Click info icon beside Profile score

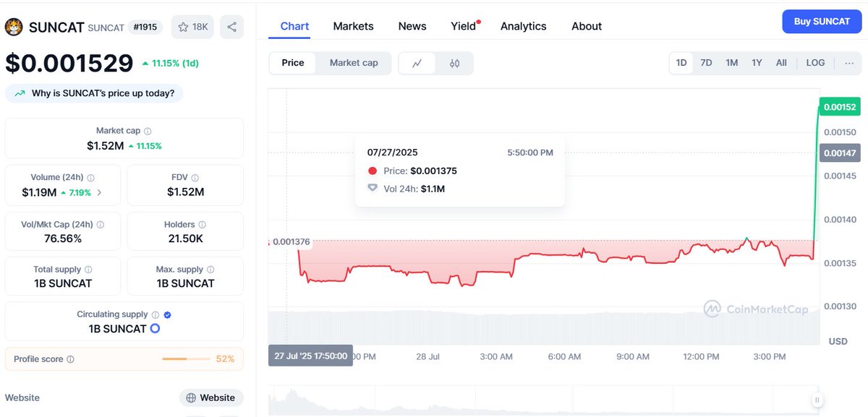pos(70,359)
